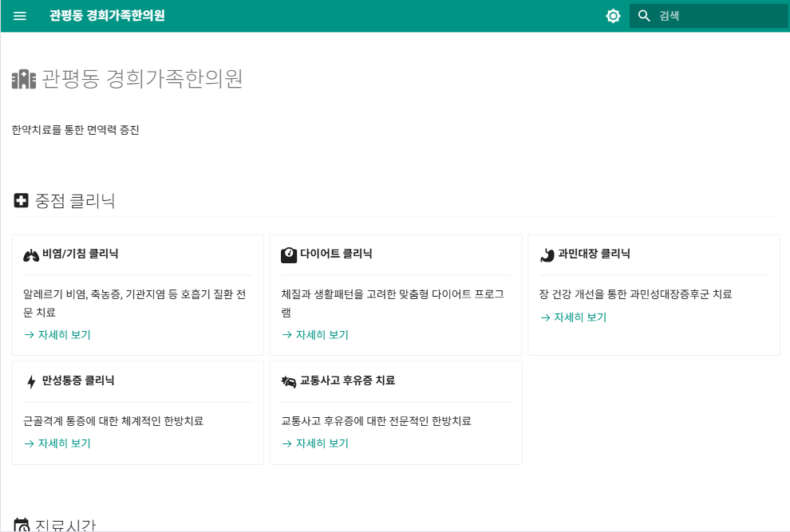Click the intestine icon on the 과민대장 클리닉 card
790x532 pixels.
click(546, 254)
